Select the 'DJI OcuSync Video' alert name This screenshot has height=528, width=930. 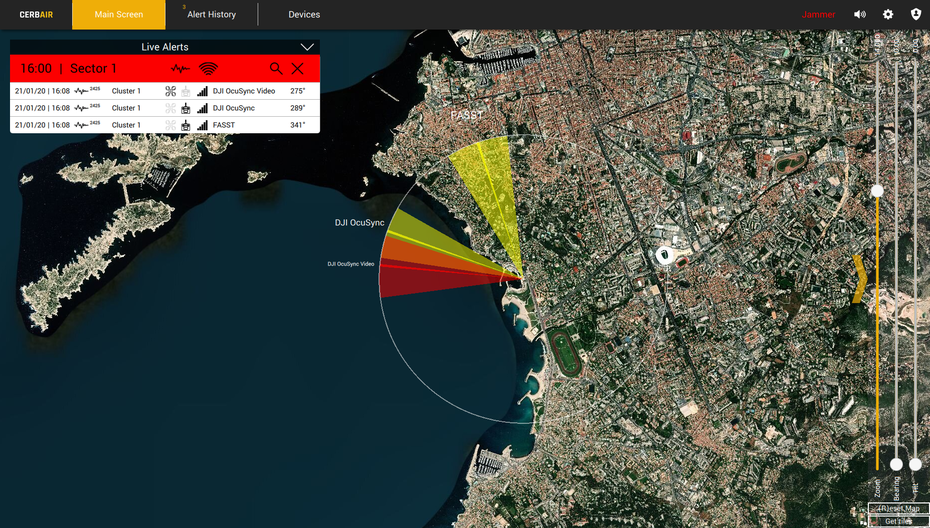pyautogui.click(x=244, y=91)
